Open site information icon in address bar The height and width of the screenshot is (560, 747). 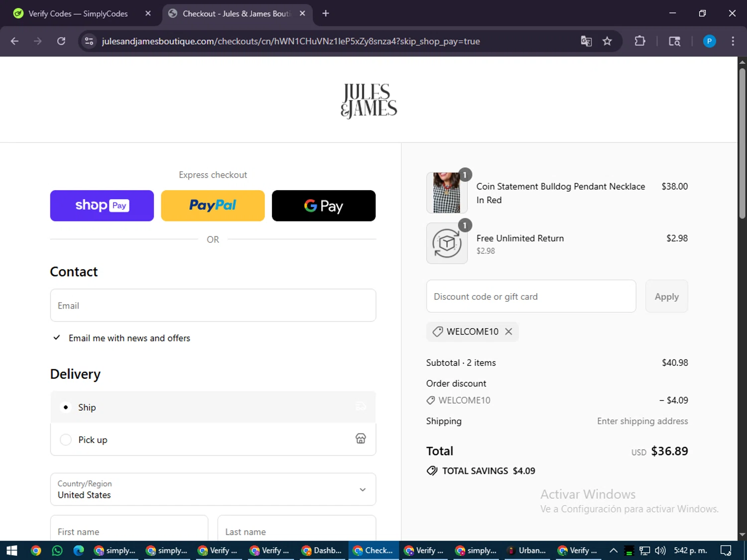pos(89,41)
